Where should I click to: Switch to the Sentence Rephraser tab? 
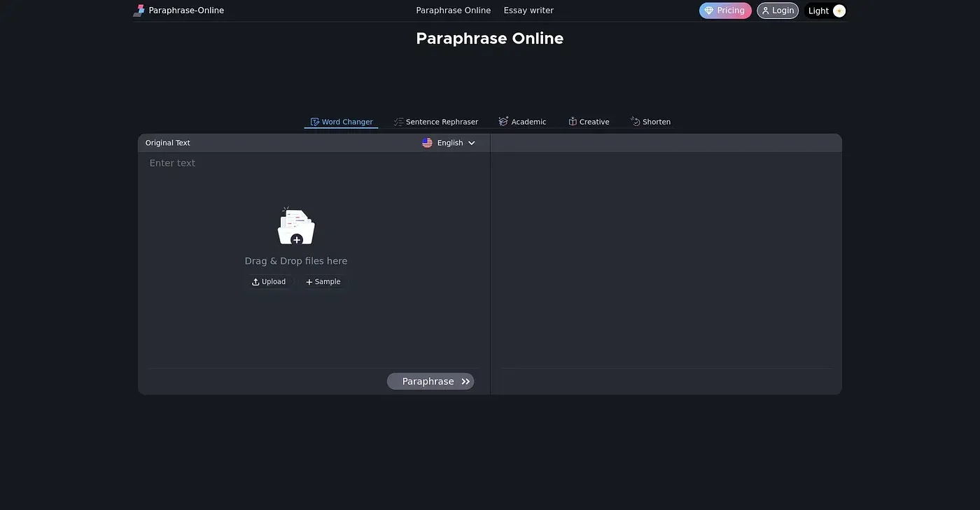[436, 122]
